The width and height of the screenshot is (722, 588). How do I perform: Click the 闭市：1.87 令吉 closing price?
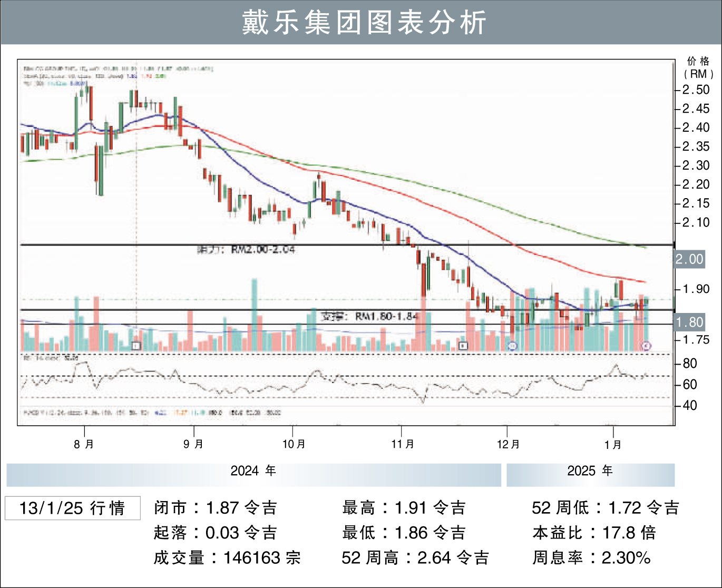point(216,508)
